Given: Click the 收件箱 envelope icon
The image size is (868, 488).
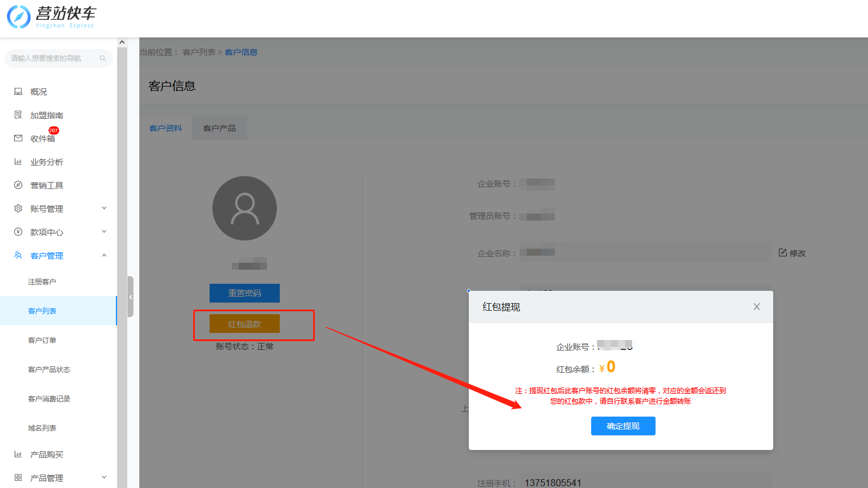Looking at the screenshot, I should coord(18,139).
